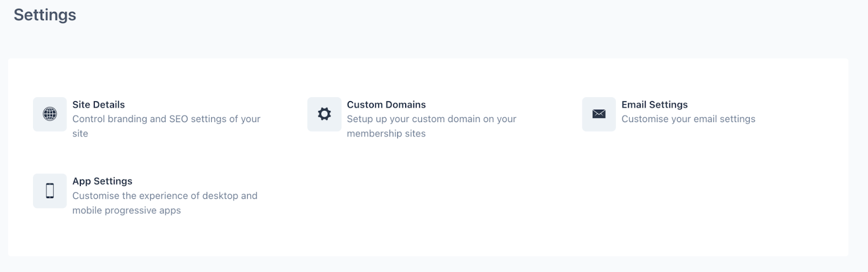The height and width of the screenshot is (272, 868).
Task: Click the envelope icon for Email Settings
Action: (x=598, y=114)
